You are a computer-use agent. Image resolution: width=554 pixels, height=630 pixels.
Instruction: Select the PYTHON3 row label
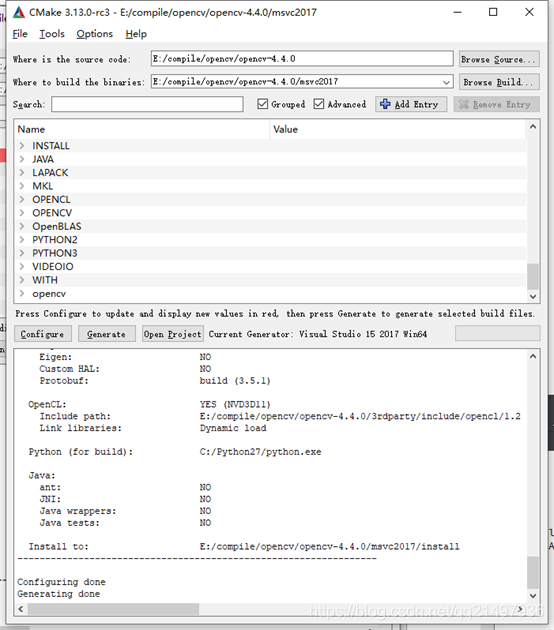(55, 253)
